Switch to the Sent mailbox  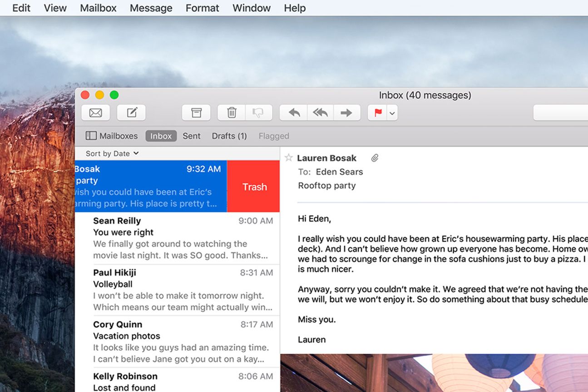(192, 136)
